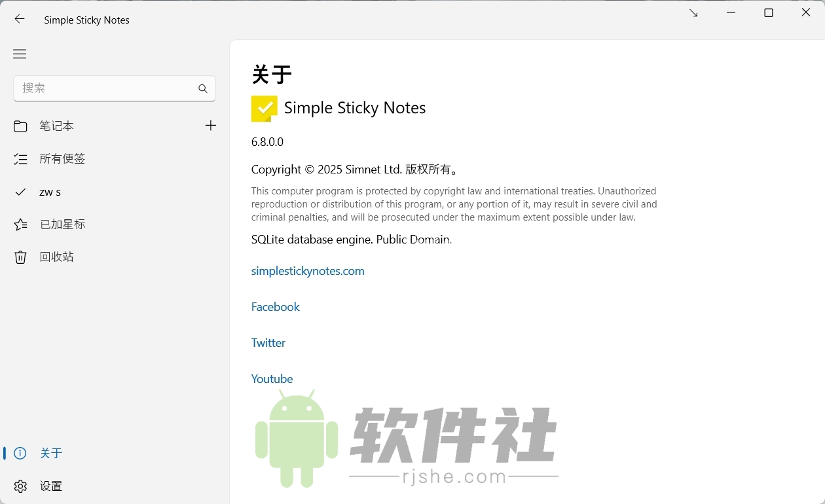The height and width of the screenshot is (504, 825).
Task: Open the 回收站 trash icon
Action: click(x=20, y=257)
